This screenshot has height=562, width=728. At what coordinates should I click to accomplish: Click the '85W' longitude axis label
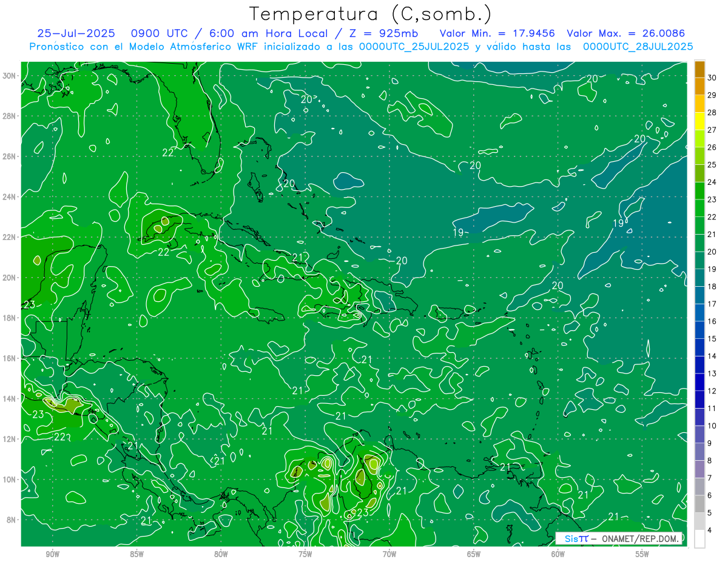click(136, 554)
